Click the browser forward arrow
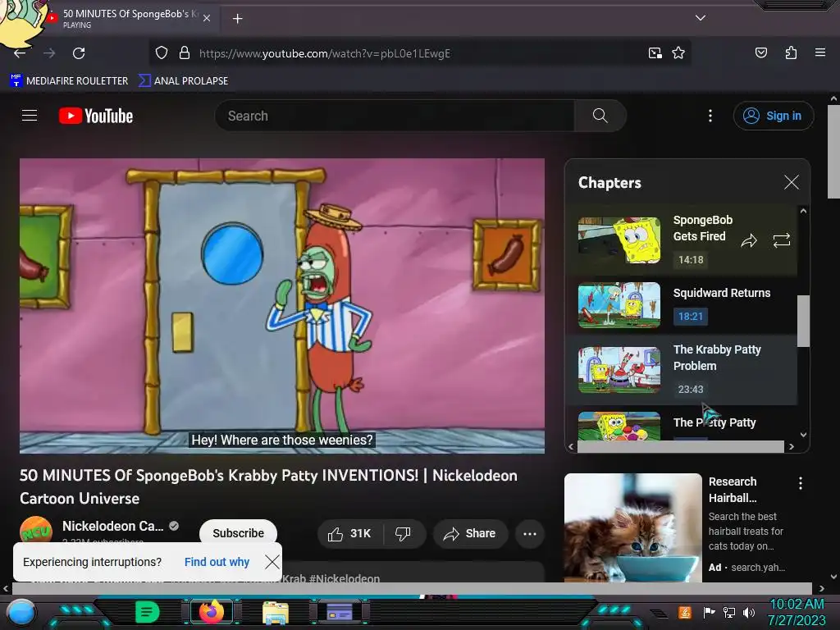 [x=49, y=53]
